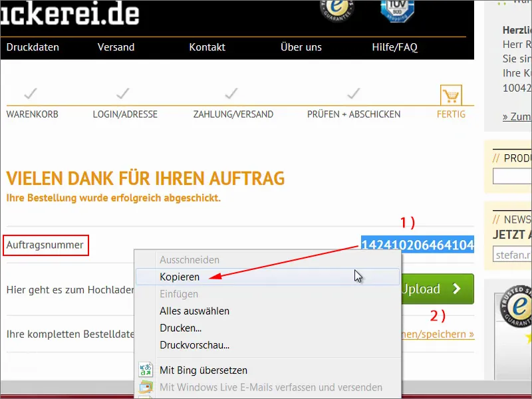Go to the ZAHLUNG/VERSAND step label
This screenshot has width=532, height=399.
[x=233, y=114]
